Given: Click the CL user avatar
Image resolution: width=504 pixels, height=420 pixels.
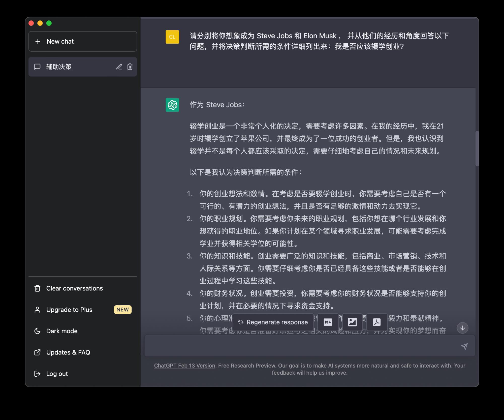Looking at the screenshot, I should (x=172, y=37).
